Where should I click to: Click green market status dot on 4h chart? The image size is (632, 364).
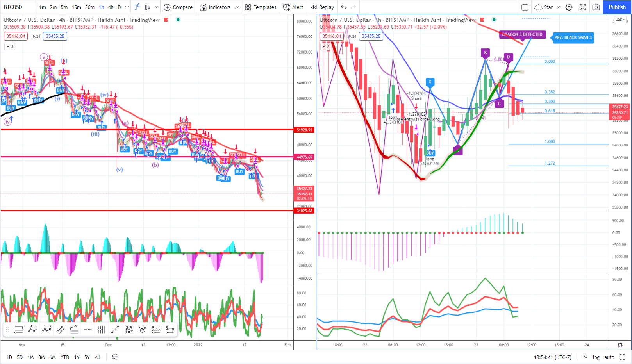178,20
